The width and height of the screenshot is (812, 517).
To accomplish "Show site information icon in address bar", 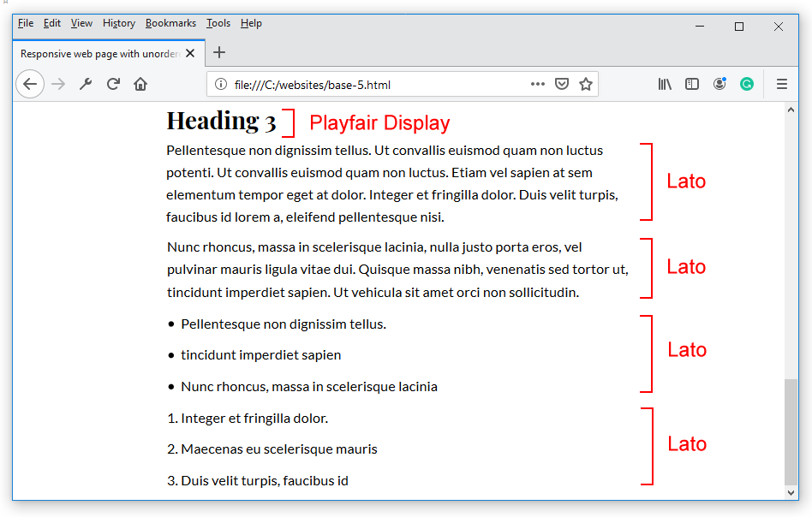I will click(221, 85).
